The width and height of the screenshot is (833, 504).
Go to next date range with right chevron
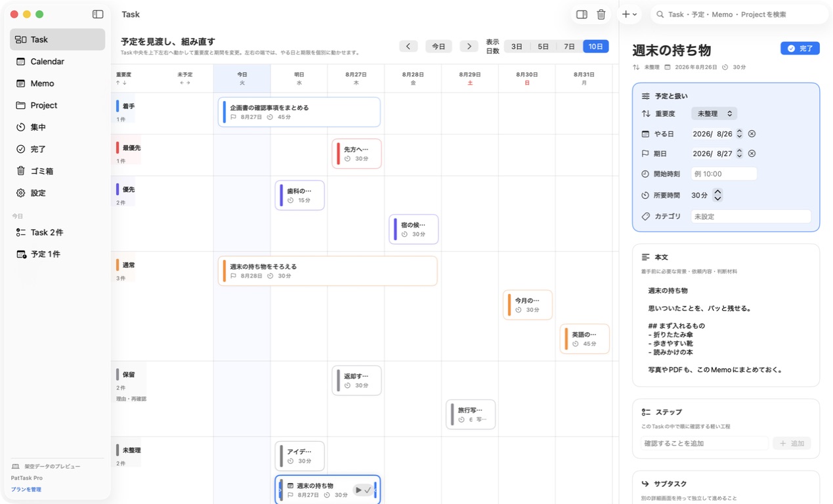tap(469, 46)
